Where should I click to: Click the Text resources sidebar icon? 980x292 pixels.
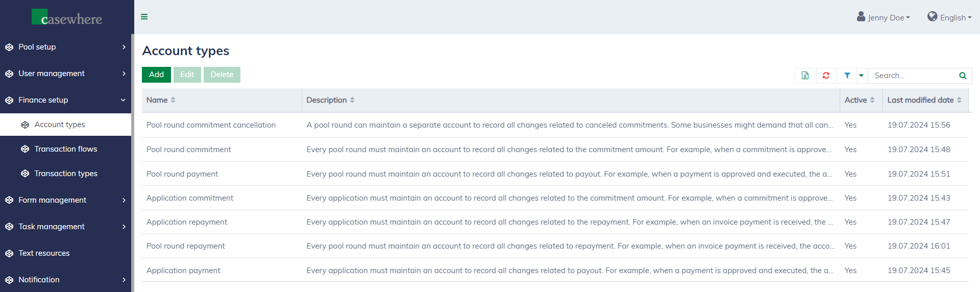click(x=9, y=253)
